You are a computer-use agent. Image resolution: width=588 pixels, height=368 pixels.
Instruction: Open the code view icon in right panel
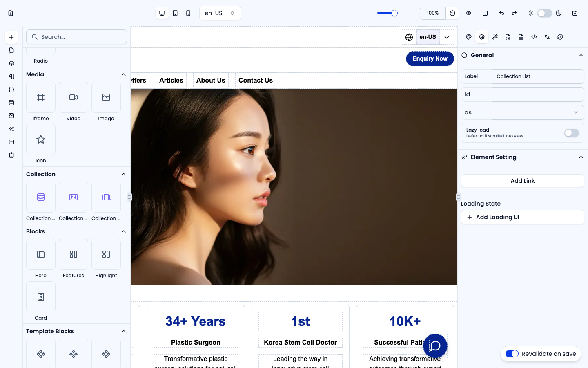coord(534,37)
